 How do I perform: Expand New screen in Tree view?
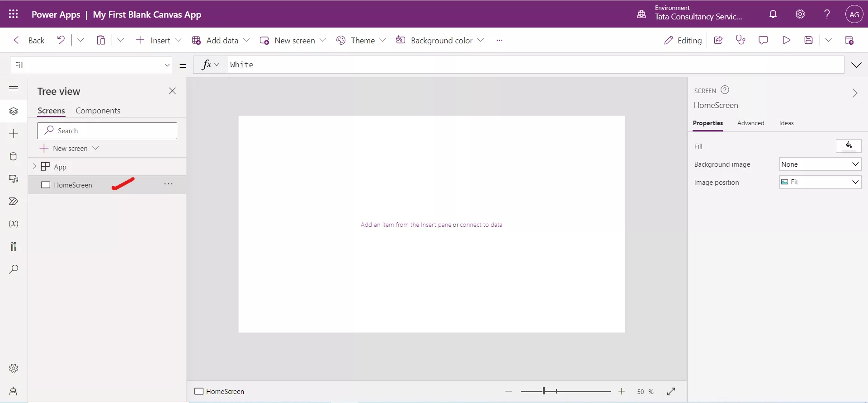(x=95, y=148)
